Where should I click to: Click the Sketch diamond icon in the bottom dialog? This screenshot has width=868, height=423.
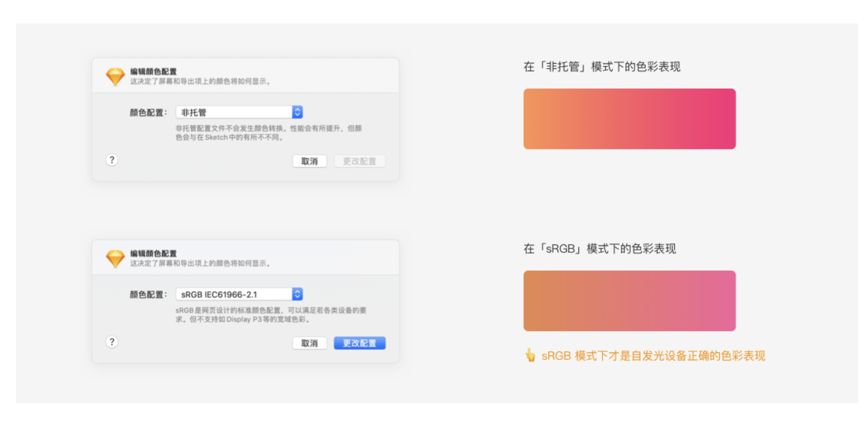pyautogui.click(x=115, y=258)
